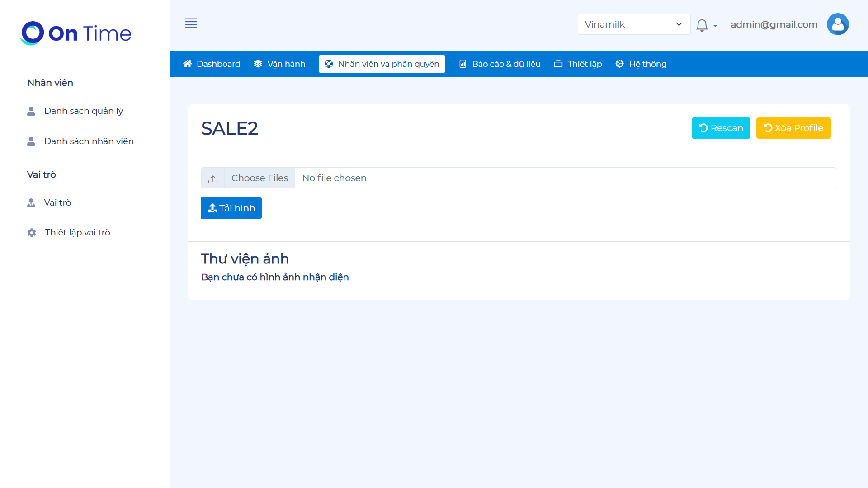The width and height of the screenshot is (868, 488).
Task: Click the Tải hình upload button
Action: (231, 208)
